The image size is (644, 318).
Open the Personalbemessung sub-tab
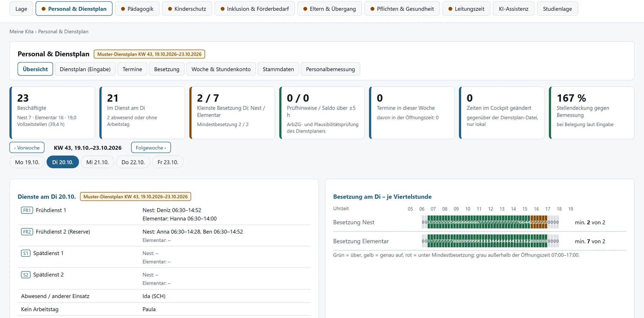coord(330,69)
